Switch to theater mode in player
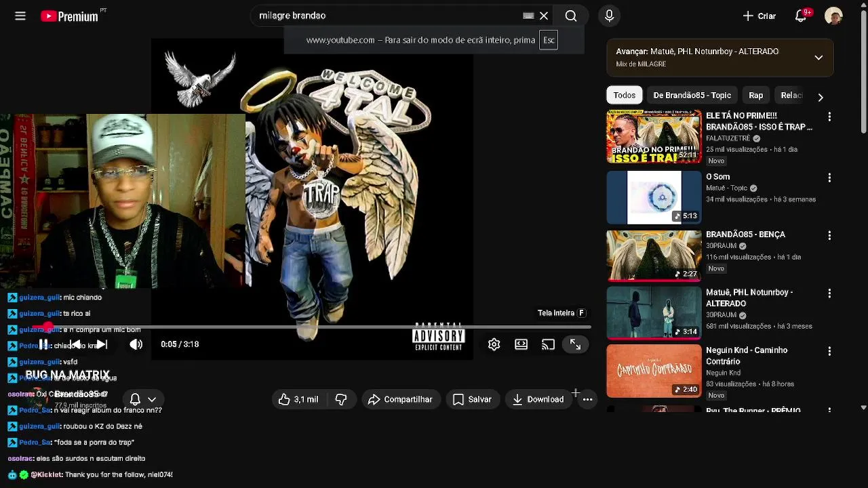Viewport: 868px width, 488px height. (521, 344)
